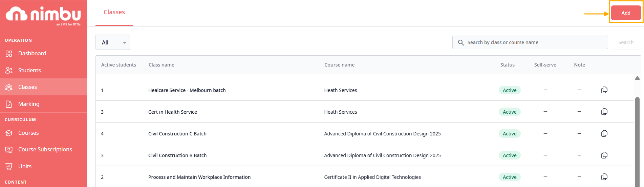644x187 pixels.
Task: Select the Classes tab at top
Action: point(114,12)
